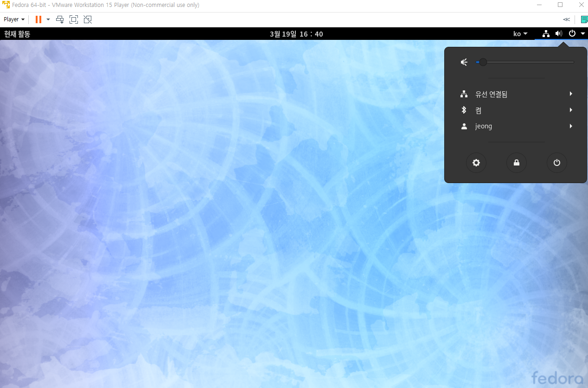The height and width of the screenshot is (388, 588).
Task: Close system menu via top bar arrow
Action: tap(583, 34)
